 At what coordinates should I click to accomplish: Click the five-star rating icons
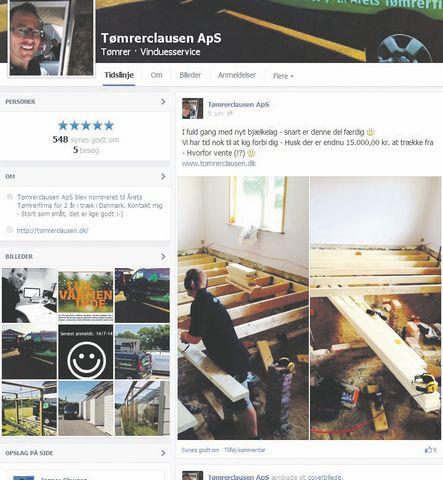[x=86, y=125]
